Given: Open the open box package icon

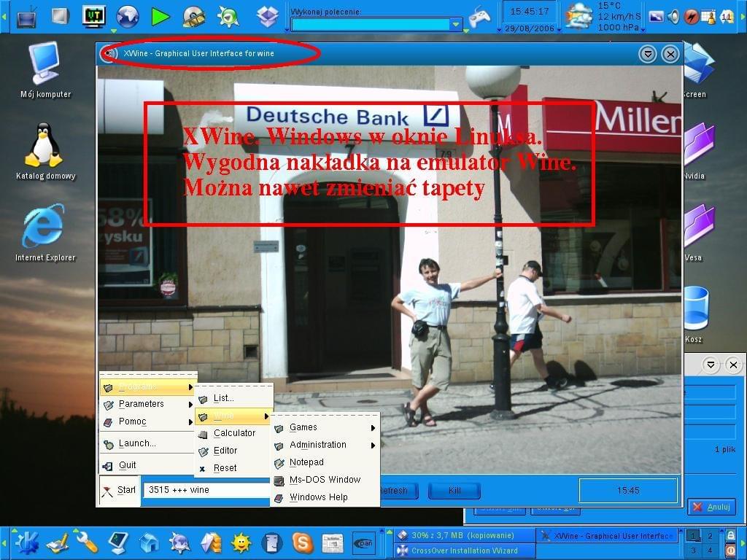Looking at the screenshot, I should pos(268,17).
